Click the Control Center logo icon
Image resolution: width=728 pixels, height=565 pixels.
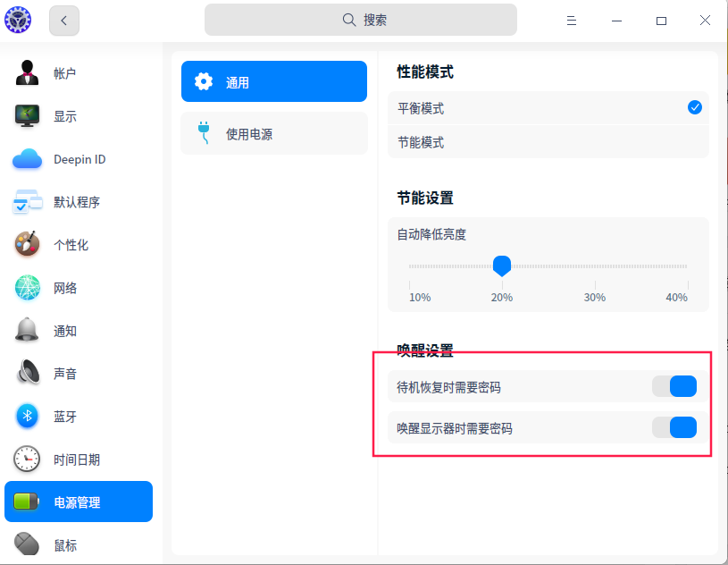pos(18,20)
